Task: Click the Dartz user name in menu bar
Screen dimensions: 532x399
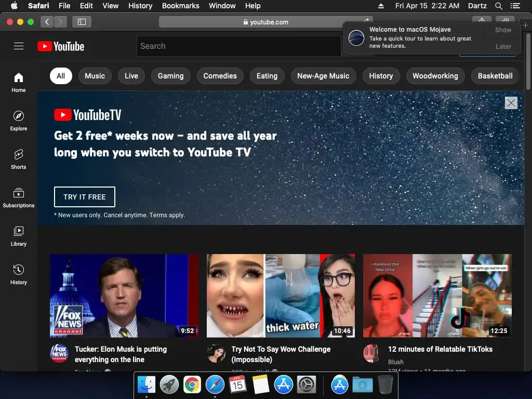Action: 477,6
